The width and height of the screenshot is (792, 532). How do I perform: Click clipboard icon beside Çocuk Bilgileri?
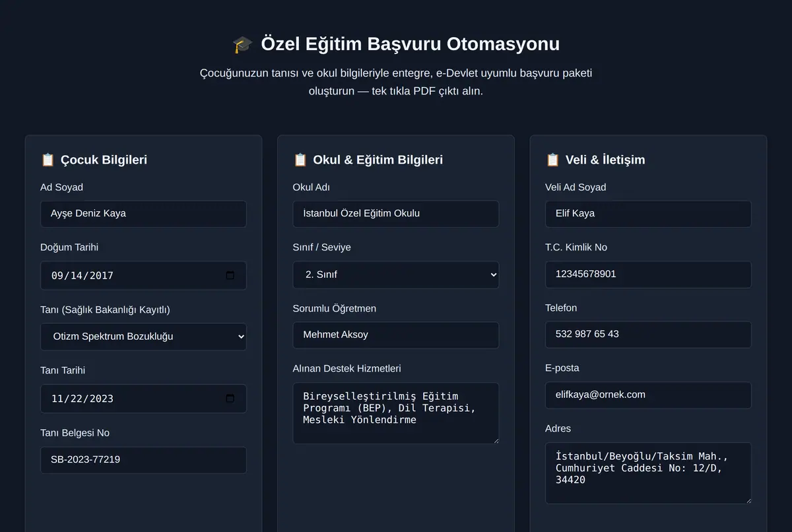[x=48, y=160]
